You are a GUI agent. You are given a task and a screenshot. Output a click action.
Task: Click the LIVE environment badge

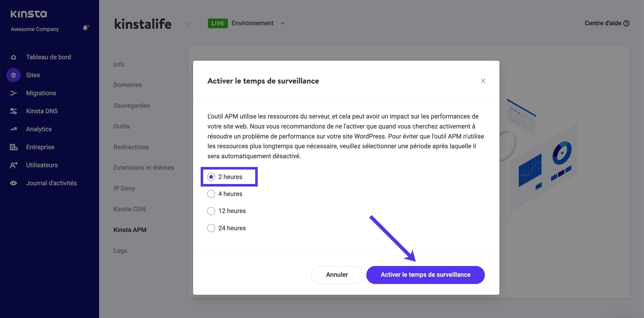pos(218,23)
